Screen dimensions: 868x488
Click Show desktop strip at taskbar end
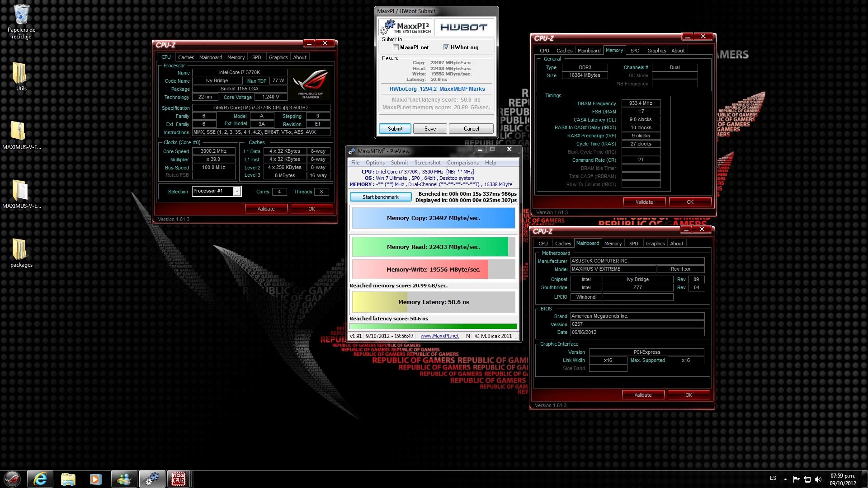tap(864, 479)
